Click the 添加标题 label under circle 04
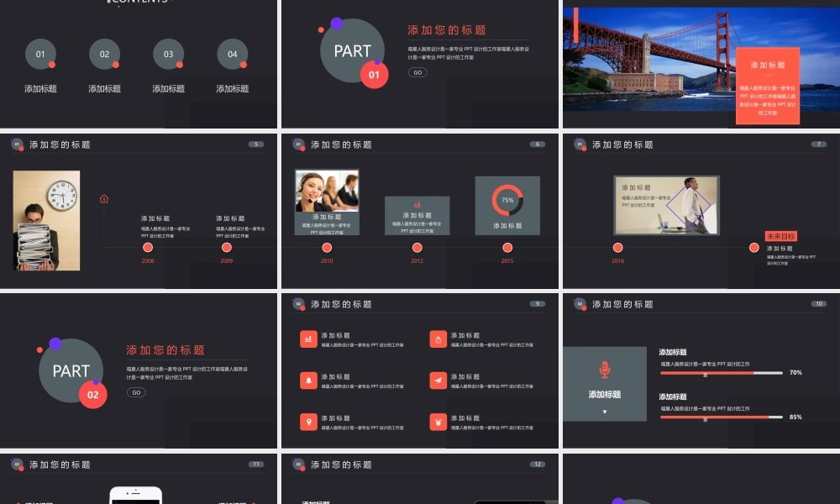The width and height of the screenshot is (840, 504). click(x=233, y=88)
